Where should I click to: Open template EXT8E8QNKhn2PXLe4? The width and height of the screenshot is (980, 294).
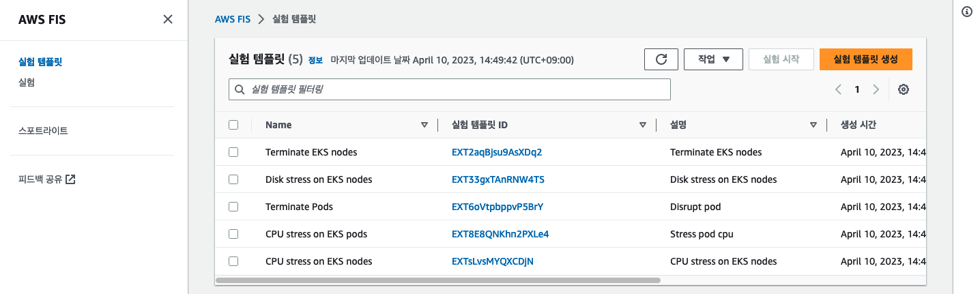[500, 234]
